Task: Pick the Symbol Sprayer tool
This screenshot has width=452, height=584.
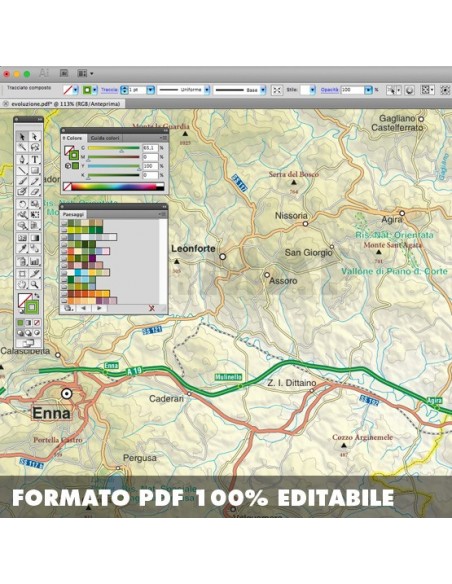Action: pyautogui.click(x=22, y=261)
